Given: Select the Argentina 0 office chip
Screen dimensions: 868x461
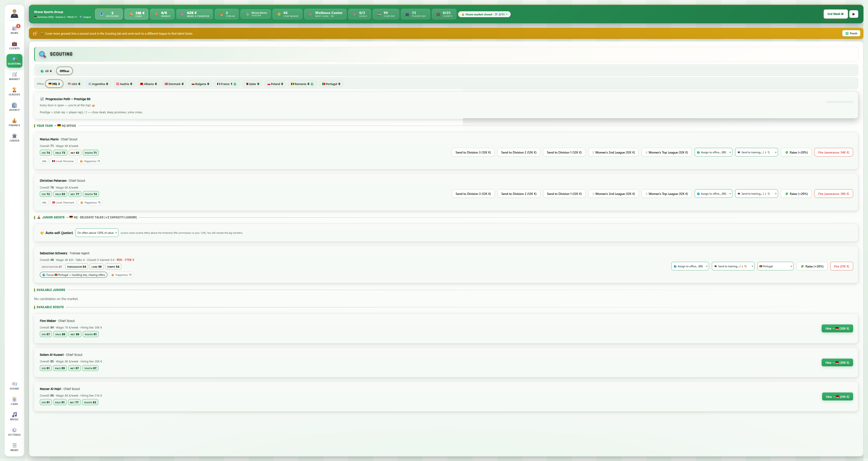Looking at the screenshot, I should coord(98,84).
